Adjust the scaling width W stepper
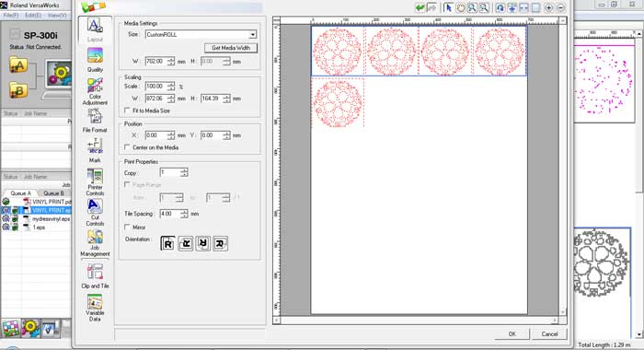 [x=171, y=99]
